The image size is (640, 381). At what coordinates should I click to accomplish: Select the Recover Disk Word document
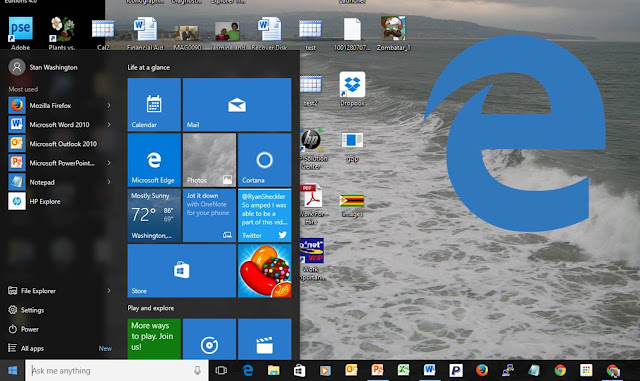[x=269, y=33]
